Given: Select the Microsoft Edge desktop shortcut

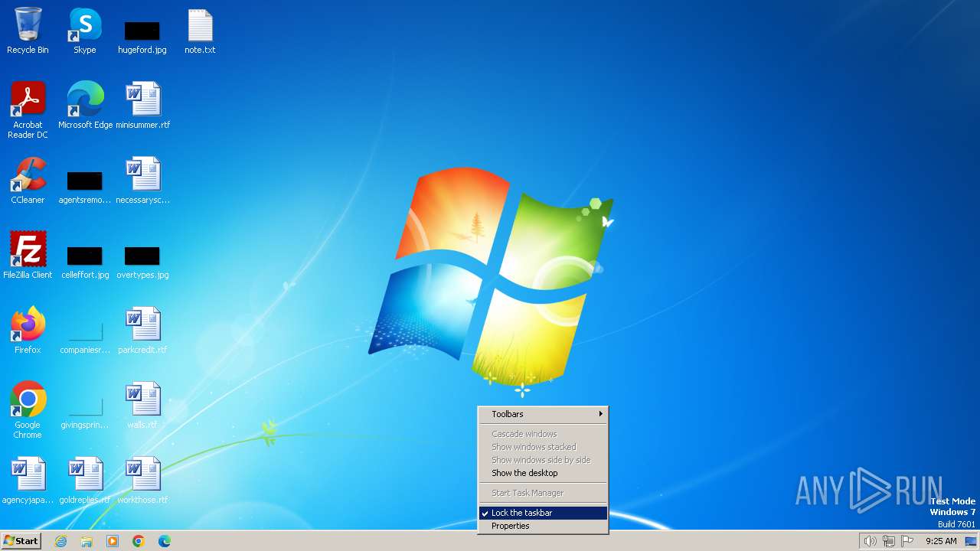Looking at the screenshot, I should point(85,106).
